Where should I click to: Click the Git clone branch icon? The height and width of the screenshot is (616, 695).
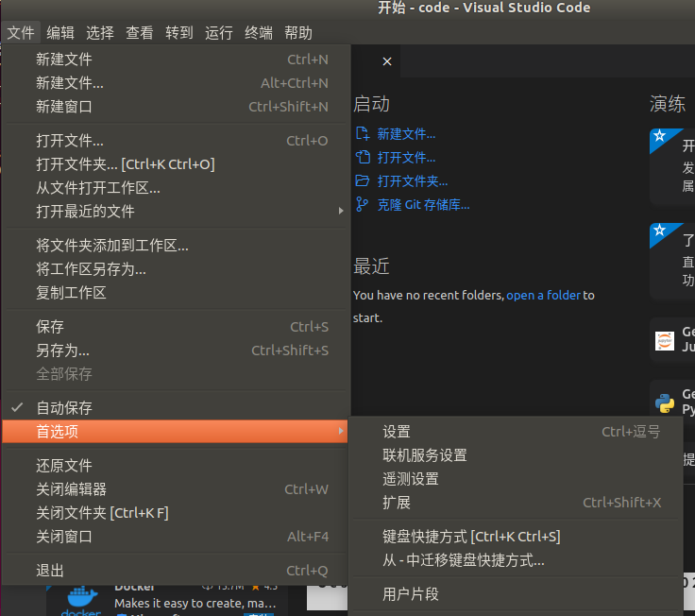pyautogui.click(x=362, y=204)
